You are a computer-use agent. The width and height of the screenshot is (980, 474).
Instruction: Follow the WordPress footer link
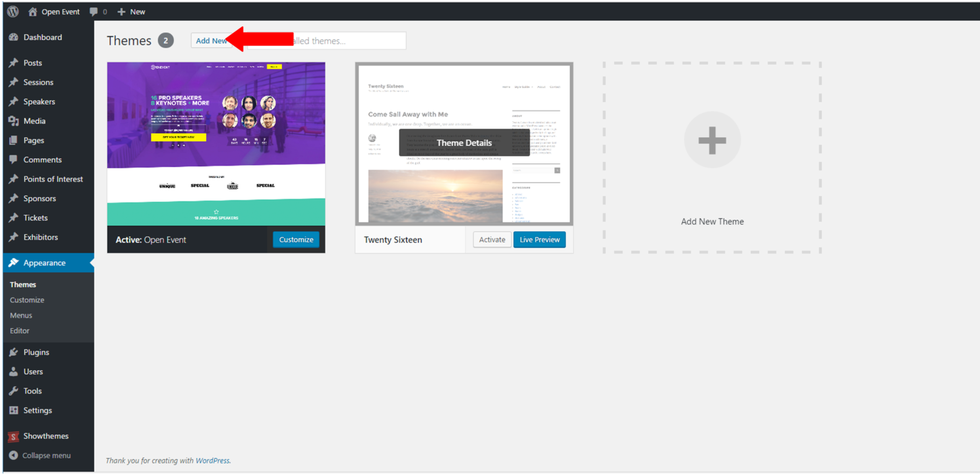point(212,461)
